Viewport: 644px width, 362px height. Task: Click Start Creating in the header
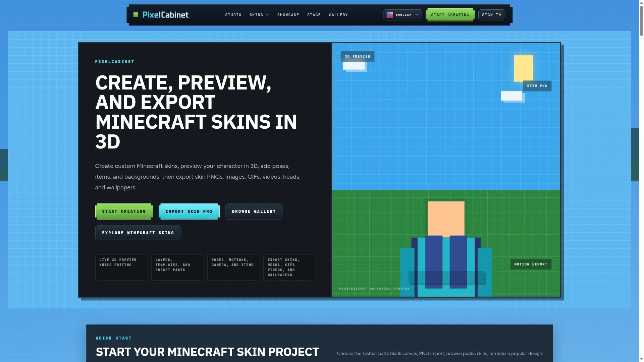coord(450,15)
